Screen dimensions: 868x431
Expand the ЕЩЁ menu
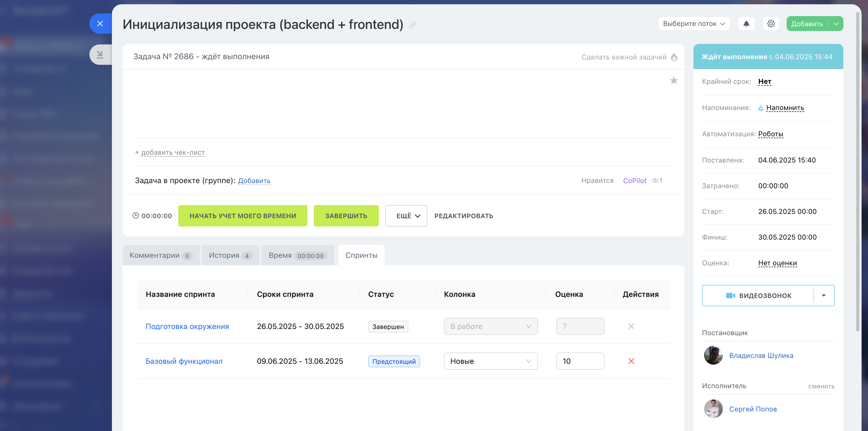pos(406,216)
